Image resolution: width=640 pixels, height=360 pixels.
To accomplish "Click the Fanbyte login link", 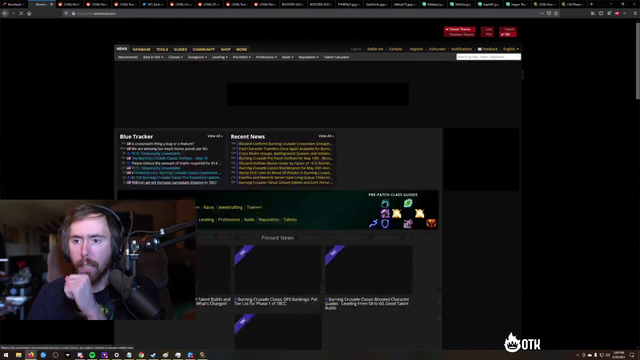I will click(395, 49).
